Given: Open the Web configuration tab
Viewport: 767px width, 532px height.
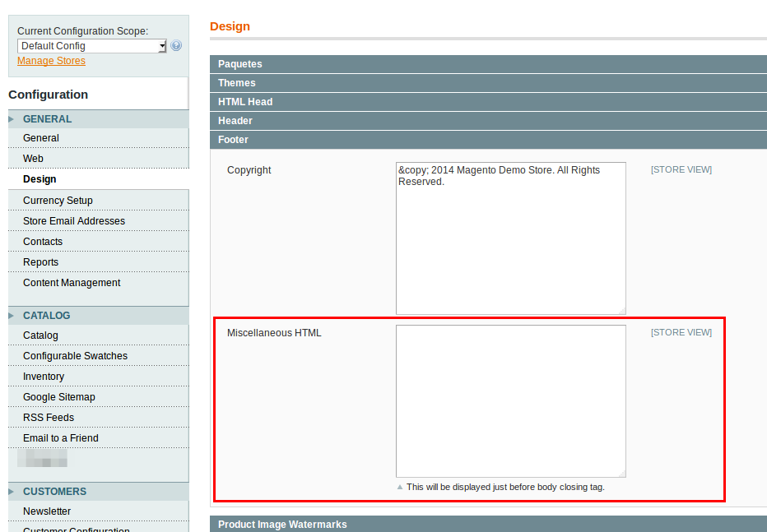Looking at the screenshot, I should click(33, 159).
